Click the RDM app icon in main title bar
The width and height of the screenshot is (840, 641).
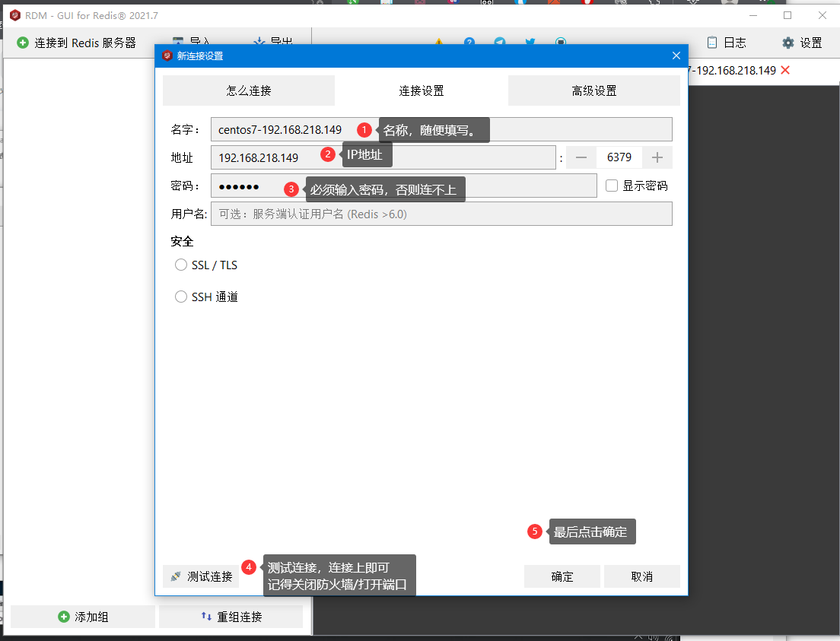tap(15, 15)
